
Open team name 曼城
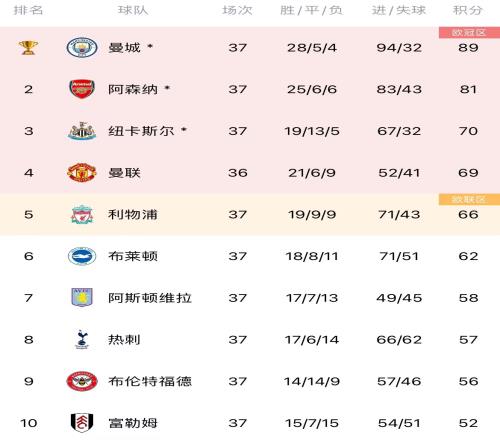point(124,48)
